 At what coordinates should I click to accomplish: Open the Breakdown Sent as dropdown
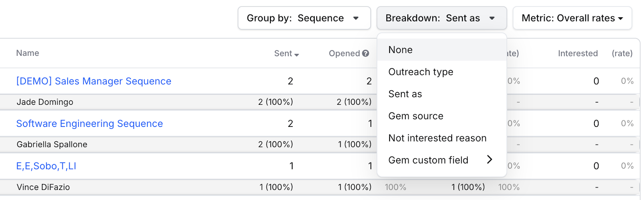point(442,18)
